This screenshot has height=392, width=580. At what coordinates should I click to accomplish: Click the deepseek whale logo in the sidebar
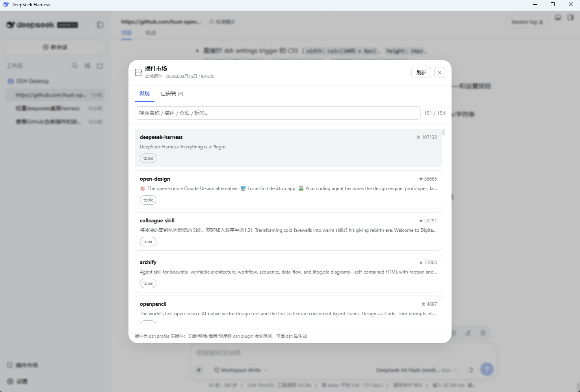(x=11, y=25)
